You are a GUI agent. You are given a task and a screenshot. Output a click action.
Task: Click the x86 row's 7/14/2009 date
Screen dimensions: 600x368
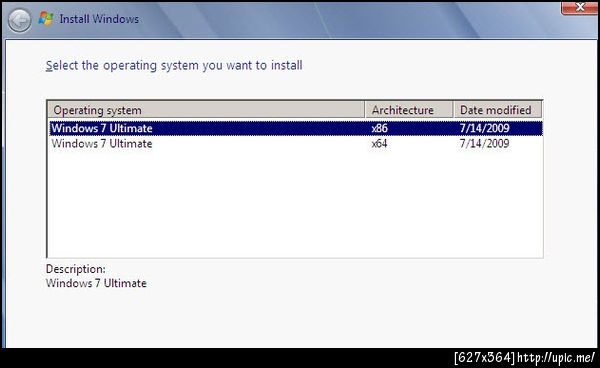click(484, 128)
